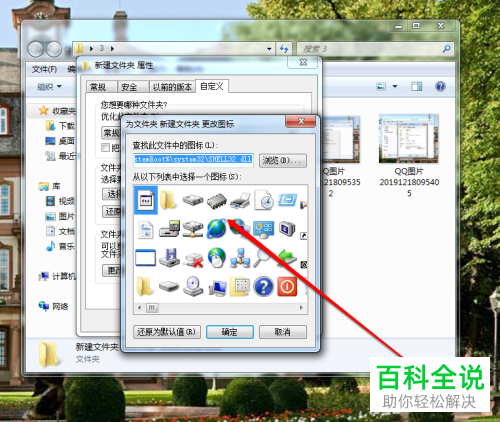The width and height of the screenshot is (500, 422).
Task: Choose the printer icon
Action: tap(240, 201)
